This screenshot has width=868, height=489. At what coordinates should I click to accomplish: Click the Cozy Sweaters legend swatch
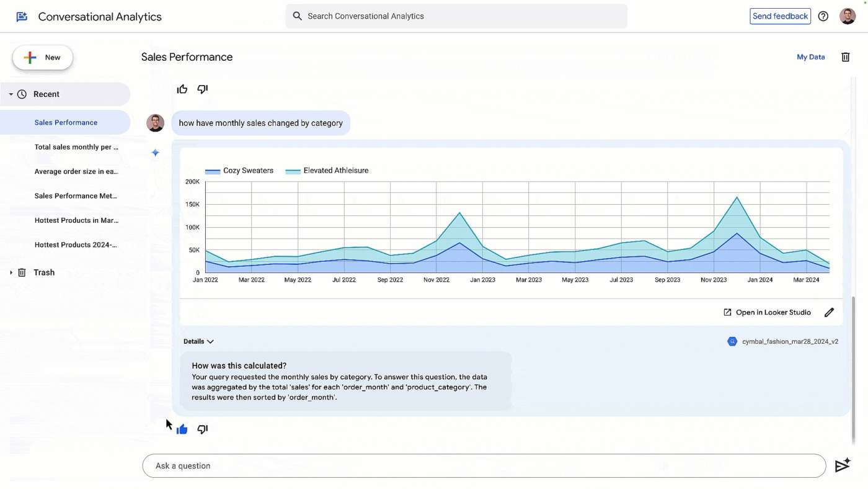pyautogui.click(x=213, y=171)
